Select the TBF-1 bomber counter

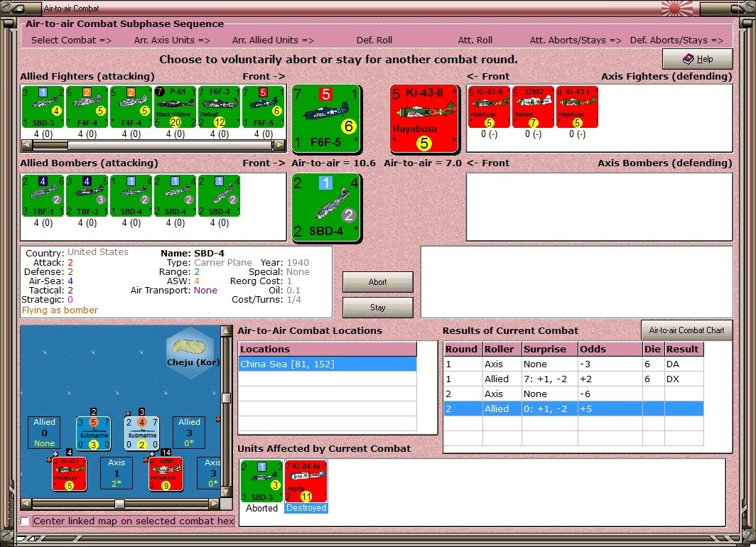pyautogui.click(x=43, y=195)
